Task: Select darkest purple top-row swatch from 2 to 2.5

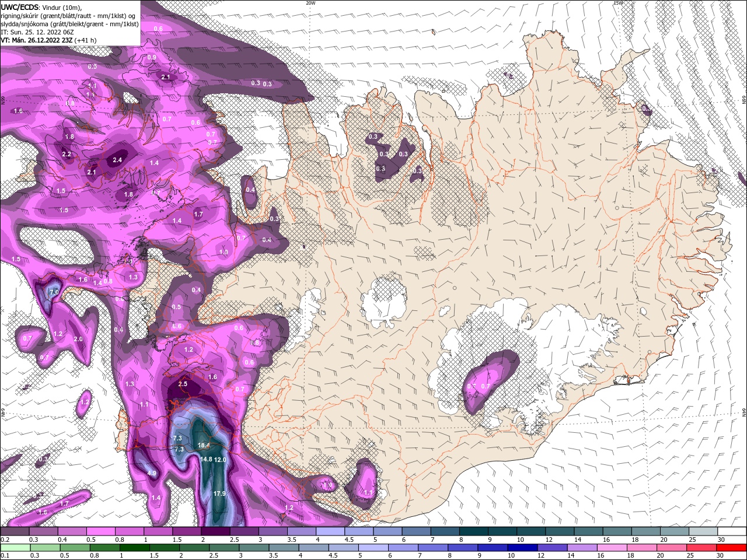Action: [215, 531]
